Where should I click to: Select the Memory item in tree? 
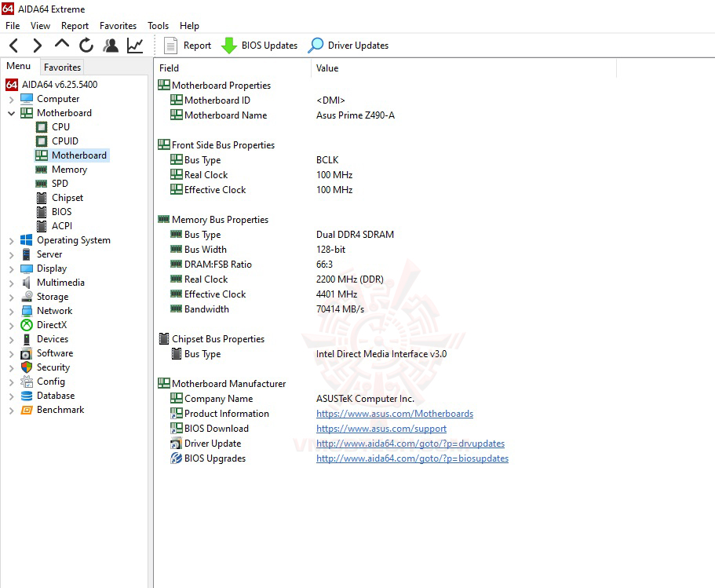(69, 170)
